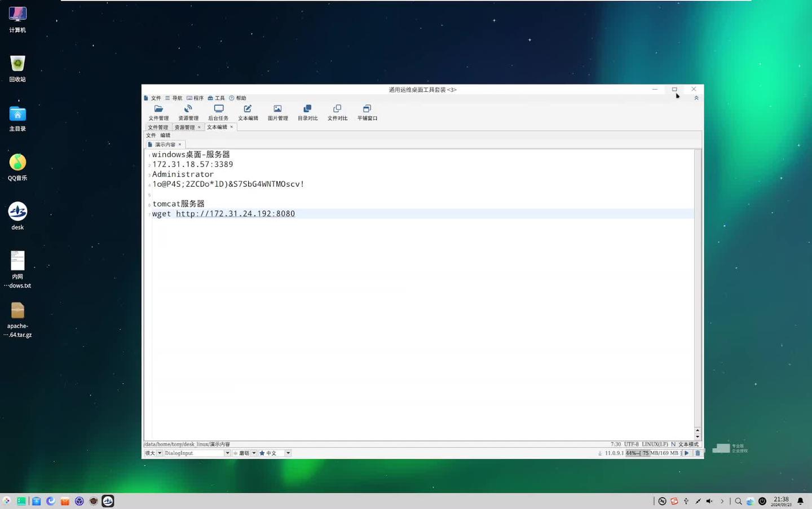The image size is (812, 509).
Task: Click the 文本模式 status bar entry
Action: [689, 445]
